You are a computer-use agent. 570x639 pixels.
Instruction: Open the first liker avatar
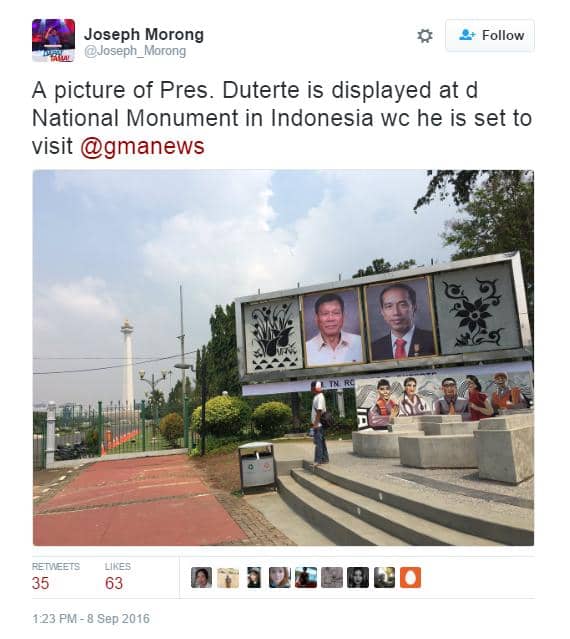201,577
